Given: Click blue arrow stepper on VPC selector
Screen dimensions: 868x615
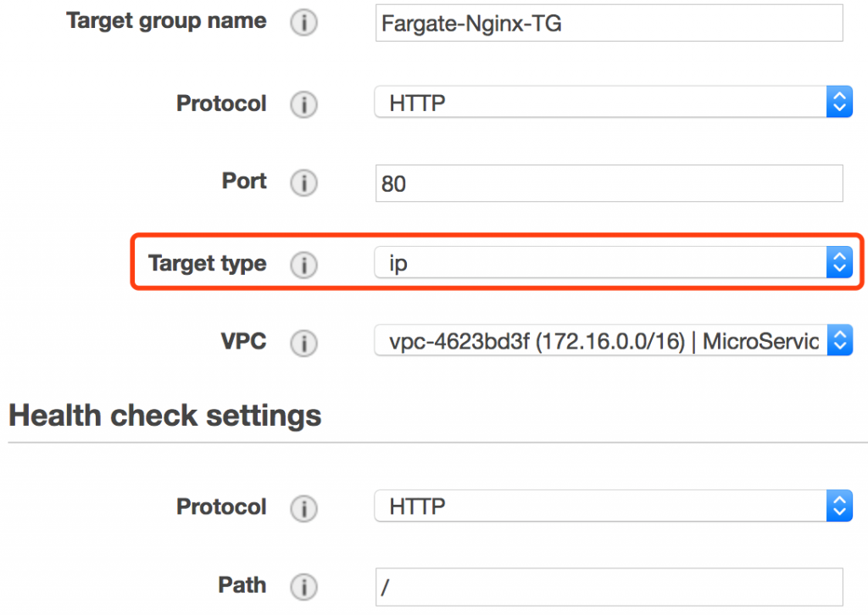Looking at the screenshot, I should 839,340.
